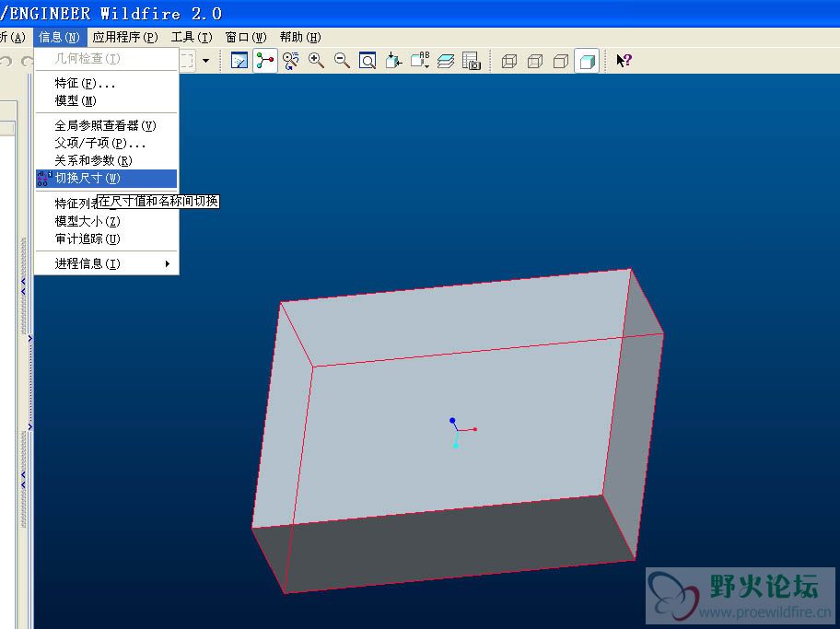Click the redo arrow icon
840x629 pixels.
click(x=27, y=61)
